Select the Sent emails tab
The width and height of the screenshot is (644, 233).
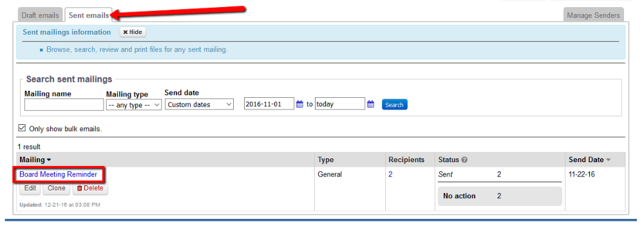point(89,15)
